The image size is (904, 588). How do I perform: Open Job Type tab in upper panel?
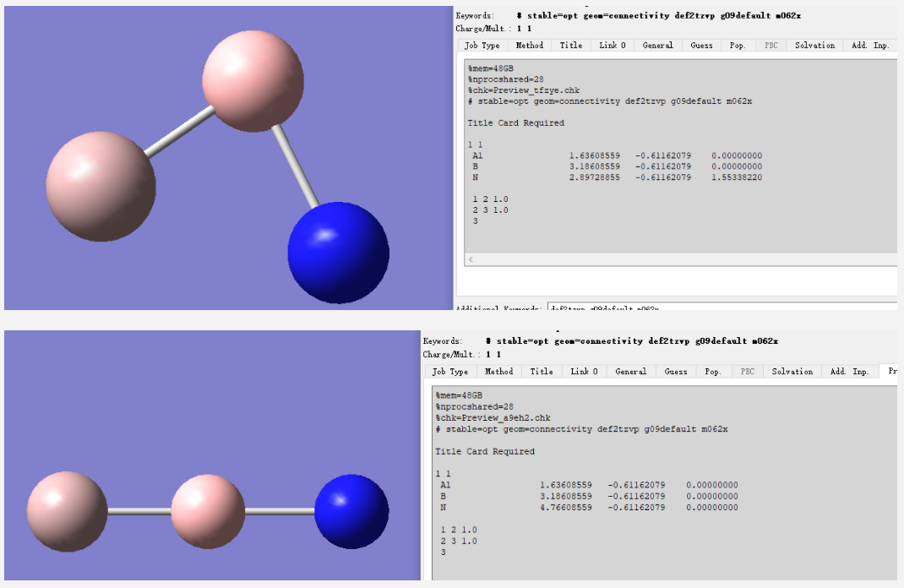pyautogui.click(x=482, y=46)
